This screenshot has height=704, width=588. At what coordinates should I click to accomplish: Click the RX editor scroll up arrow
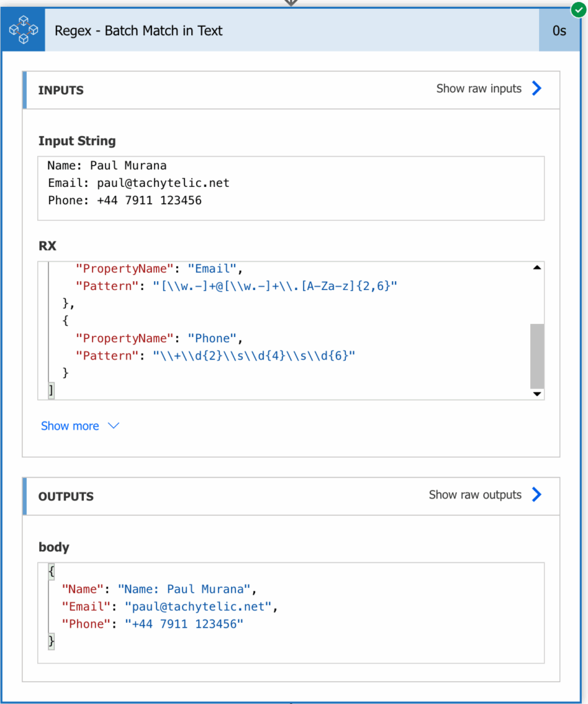[x=537, y=267]
